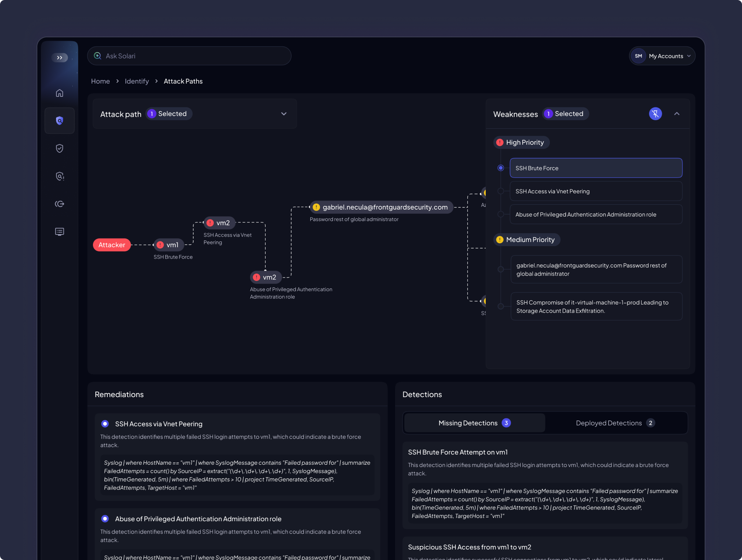This screenshot has width=742, height=560.
Task: Open the Identify shield-search sidebar icon
Action: 59,121
